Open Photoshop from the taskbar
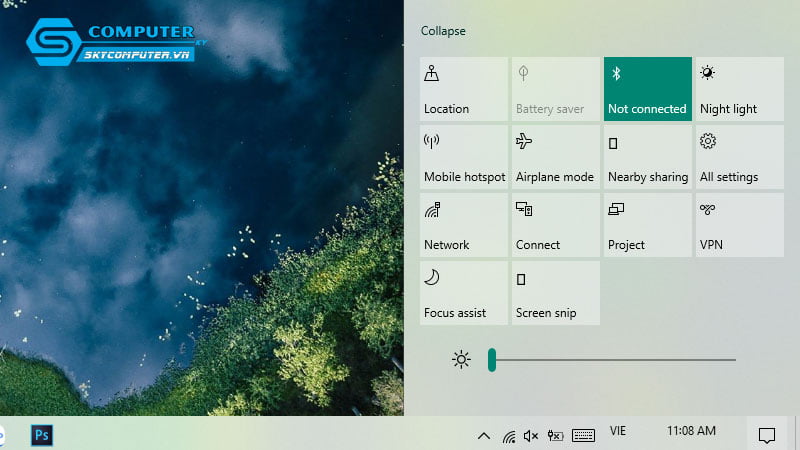Viewport: 800px width, 450px height. click(x=41, y=435)
